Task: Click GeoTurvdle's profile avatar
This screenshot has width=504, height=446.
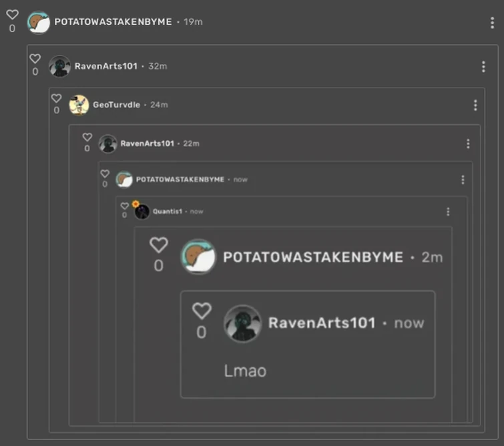Action: point(79,105)
